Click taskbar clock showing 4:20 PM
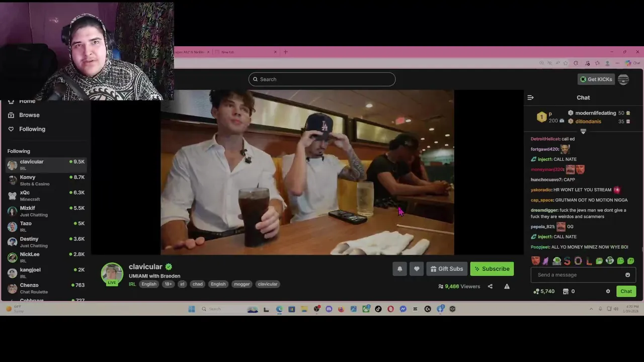Viewport: 644px width, 362px height. coord(631,309)
